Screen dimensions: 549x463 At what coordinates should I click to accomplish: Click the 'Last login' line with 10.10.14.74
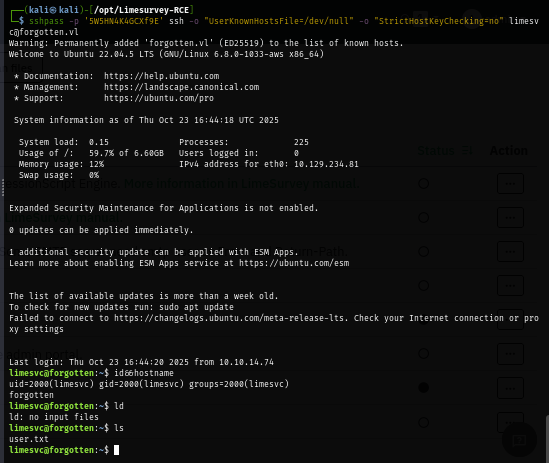pos(141,362)
